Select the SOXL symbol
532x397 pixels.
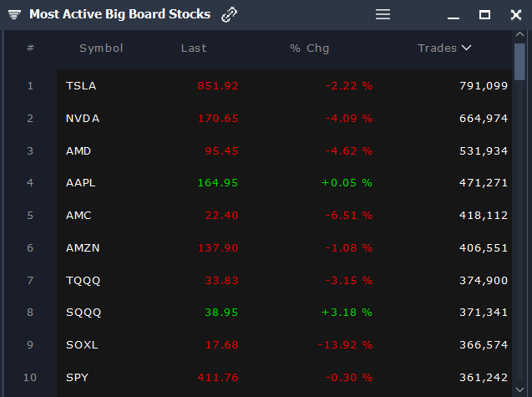click(x=82, y=345)
